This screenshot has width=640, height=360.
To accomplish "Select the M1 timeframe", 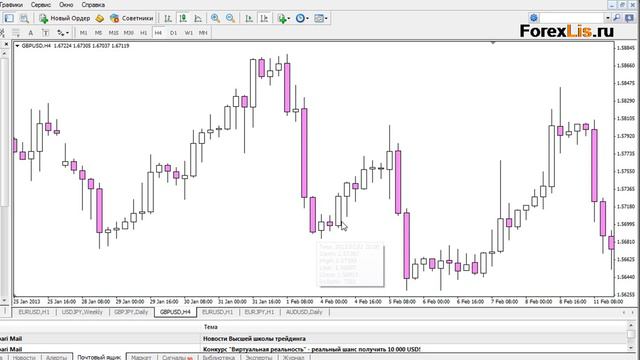I will [x=84, y=33].
